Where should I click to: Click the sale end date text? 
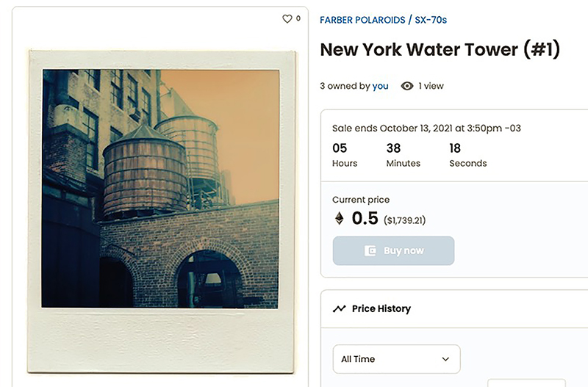tap(426, 128)
